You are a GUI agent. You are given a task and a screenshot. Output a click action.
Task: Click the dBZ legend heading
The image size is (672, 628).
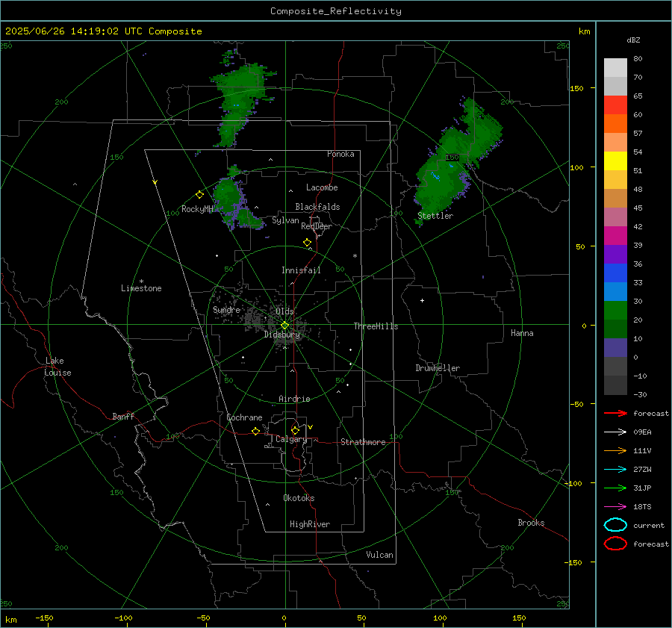[x=633, y=40]
